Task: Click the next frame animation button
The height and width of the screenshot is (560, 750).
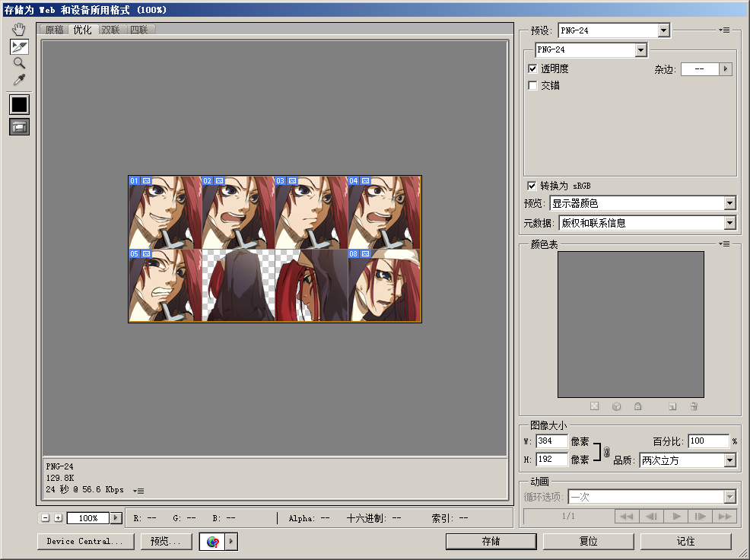Action: click(701, 517)
